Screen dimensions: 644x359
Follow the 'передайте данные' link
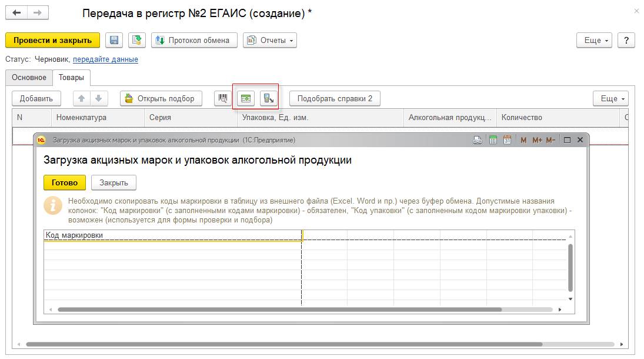tap(105, 59)
